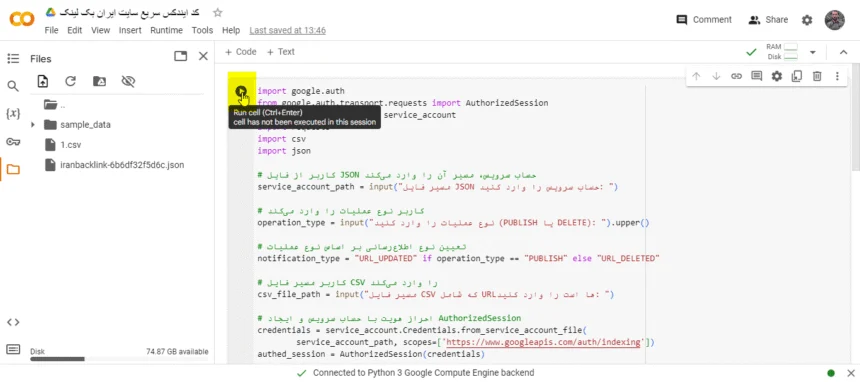The width and height of the screenshot is (860, 382).
Task: Star the notebook title
Action: coord(218,13)
